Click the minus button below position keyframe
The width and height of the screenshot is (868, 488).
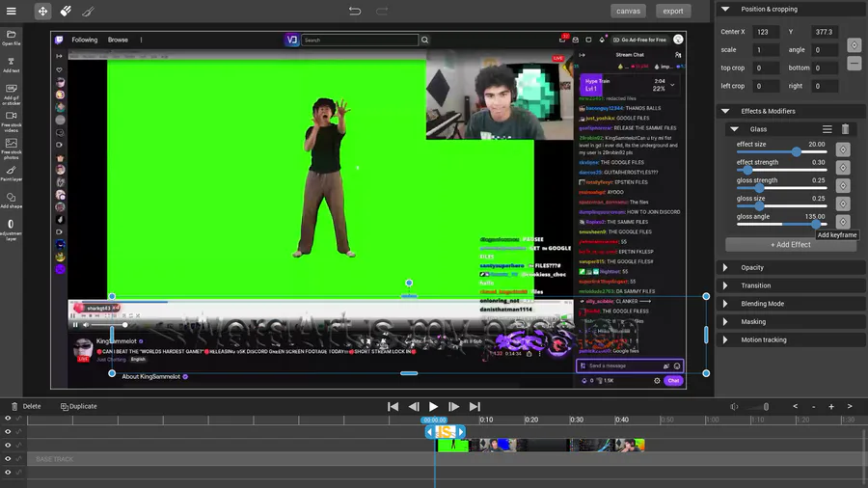pos(854,63)
